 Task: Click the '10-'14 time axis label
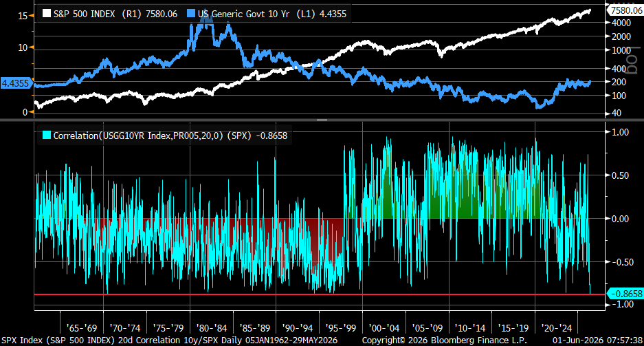coord(470,328)
